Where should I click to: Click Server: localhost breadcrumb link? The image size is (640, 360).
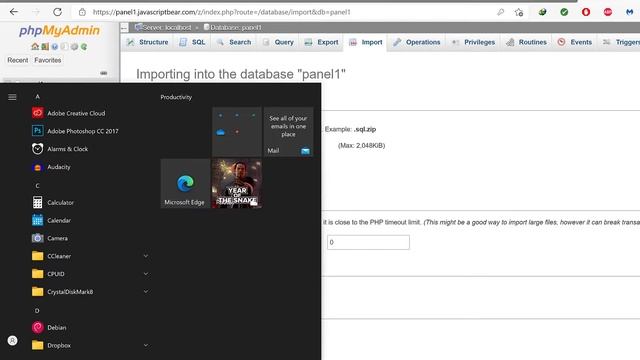[x=163, y=27]
